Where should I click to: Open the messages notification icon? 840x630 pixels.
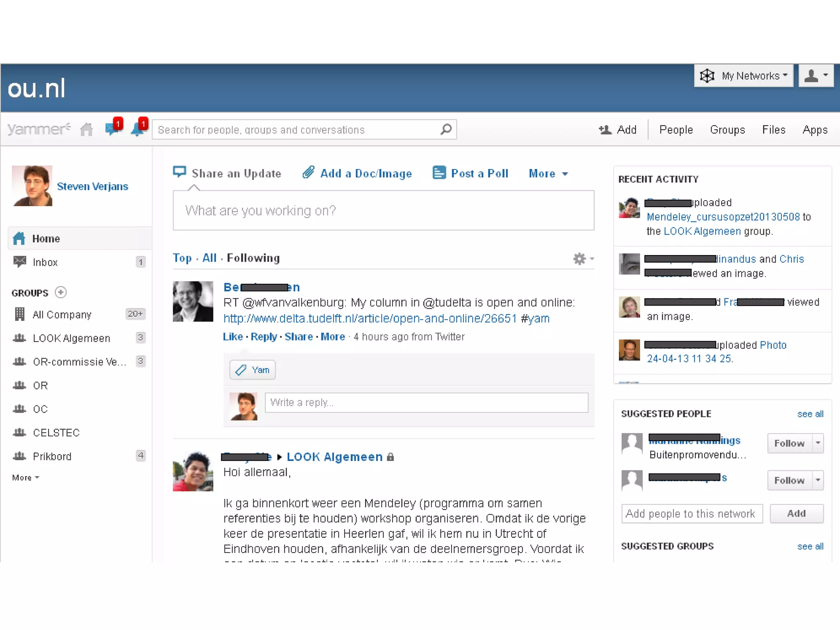pyautogui.click(x=112, y=129)
